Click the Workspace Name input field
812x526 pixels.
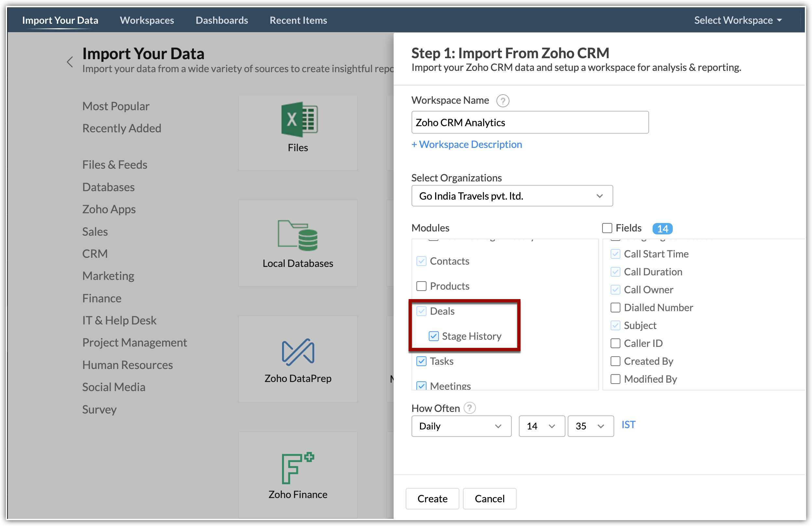pos(530,122)
